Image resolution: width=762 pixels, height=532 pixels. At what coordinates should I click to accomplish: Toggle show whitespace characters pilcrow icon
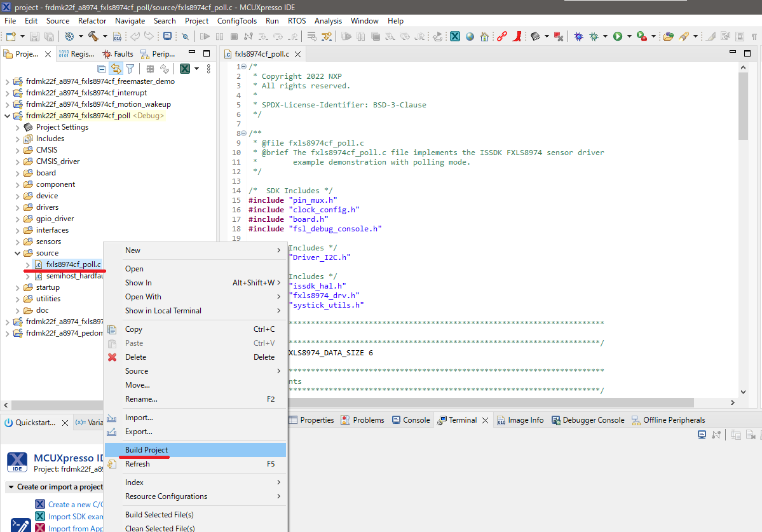click(x=754, y=36)
